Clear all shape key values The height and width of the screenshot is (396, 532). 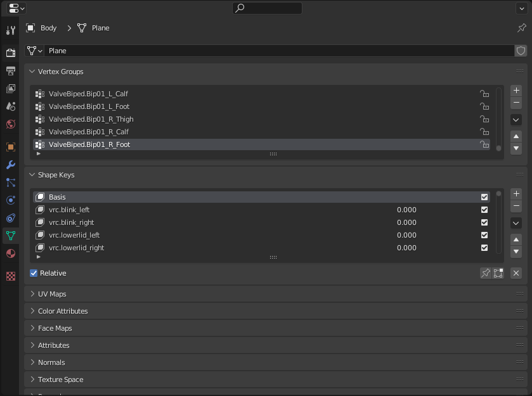(516, 273)
